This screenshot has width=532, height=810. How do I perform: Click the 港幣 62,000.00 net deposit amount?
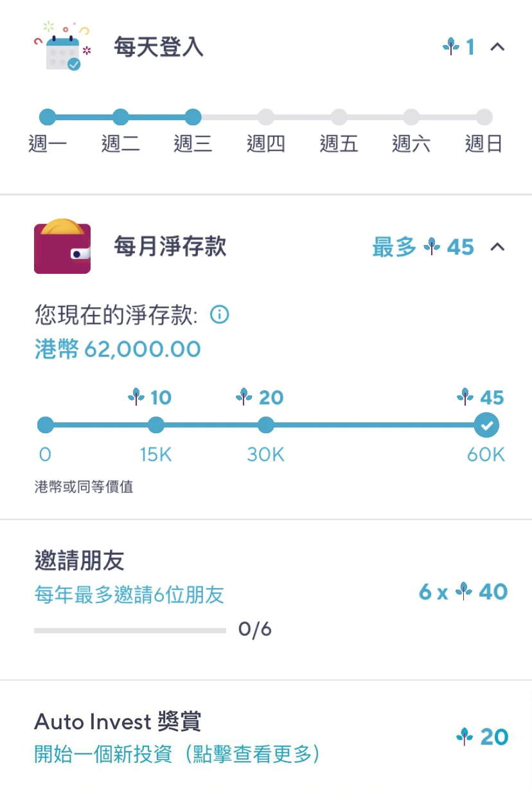tap(118, 349)
